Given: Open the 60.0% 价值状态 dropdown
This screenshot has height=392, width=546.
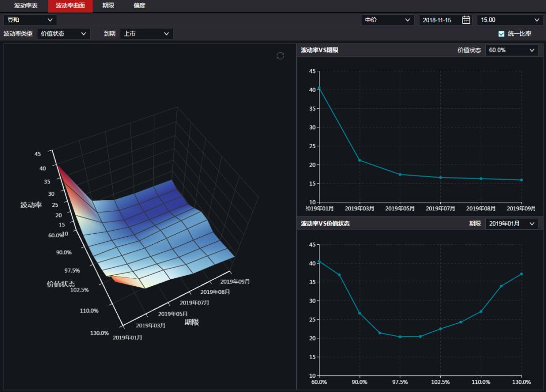Looking at the screenshot, I should click(512, 50).
